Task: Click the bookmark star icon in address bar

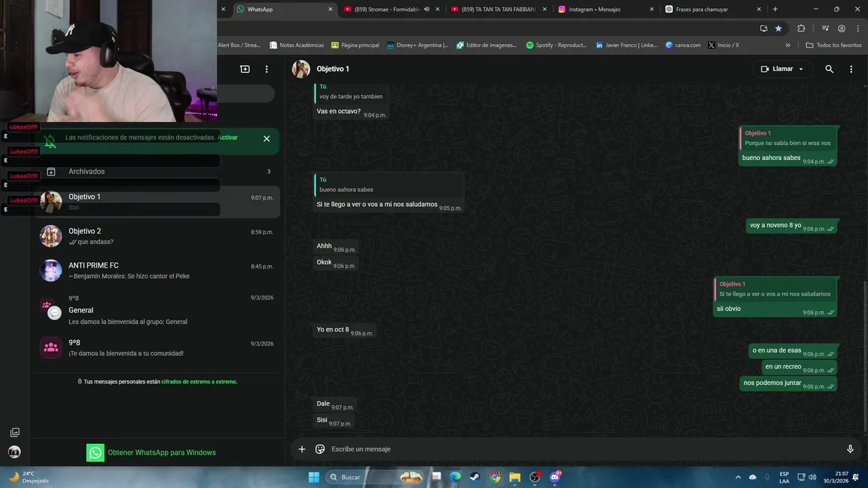Action: 778,28
